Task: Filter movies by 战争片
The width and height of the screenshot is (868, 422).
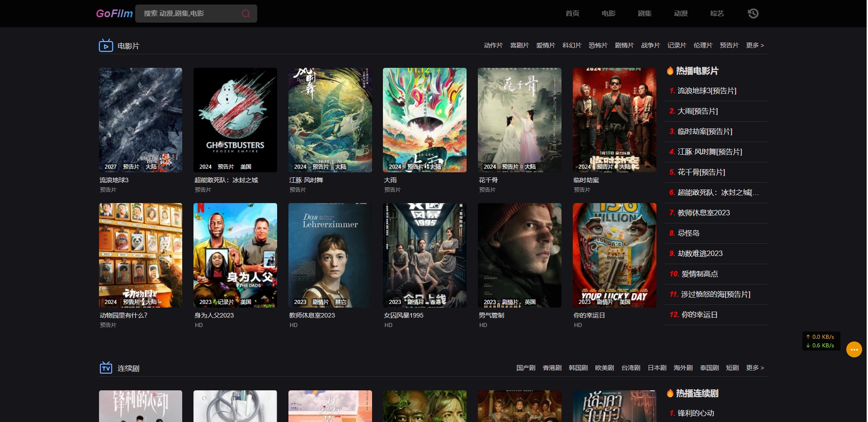Action: point(651,45)
